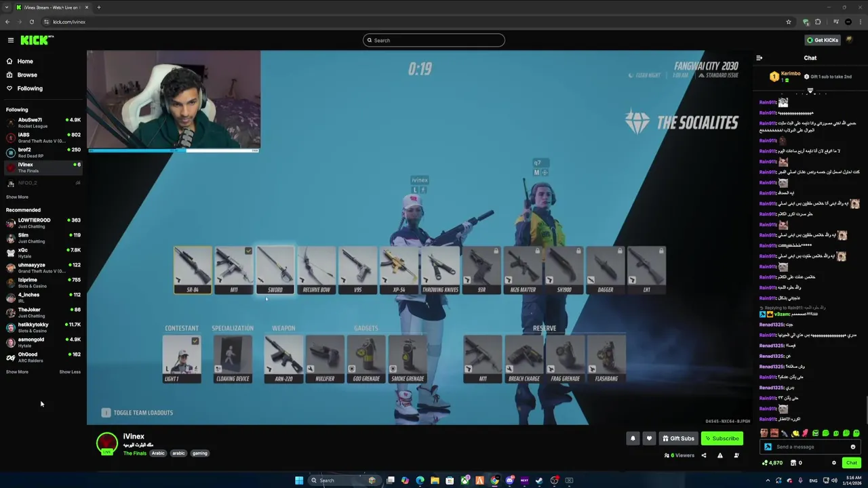Image resolution: width=868 pixels, height=488 pixels.
Task: Click the Gift Subs button
Action: coord(678,439)
